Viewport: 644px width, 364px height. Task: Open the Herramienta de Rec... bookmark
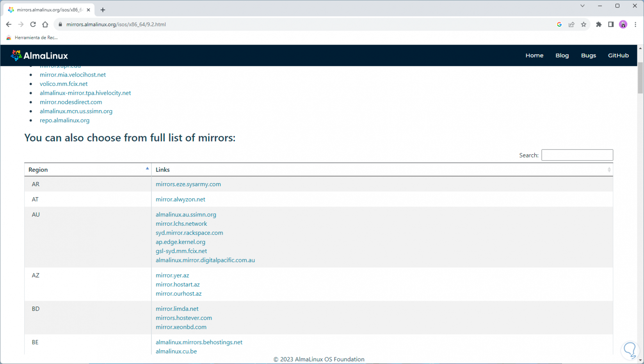(x=32, y=37)
